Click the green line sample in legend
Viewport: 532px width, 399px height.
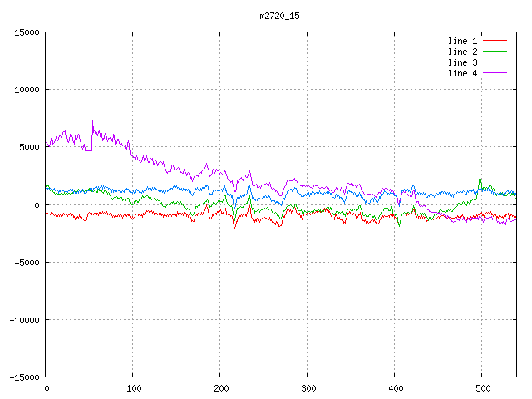(495, 52)
